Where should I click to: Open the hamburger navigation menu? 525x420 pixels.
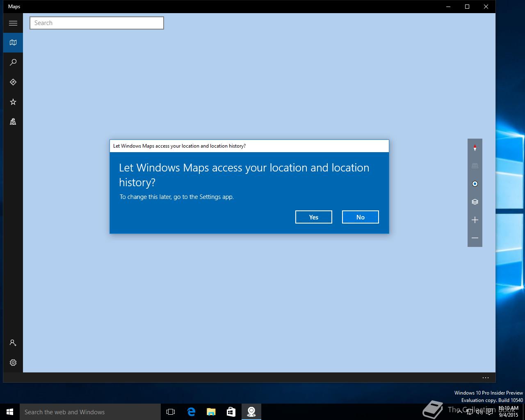tap(13, 23)
